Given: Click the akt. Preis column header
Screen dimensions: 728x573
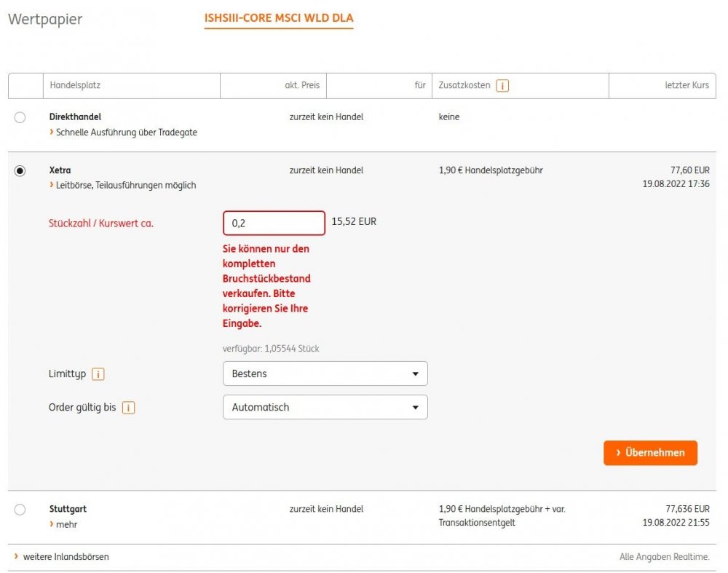Looking at the screenshot, I should (x=301, y=86).
